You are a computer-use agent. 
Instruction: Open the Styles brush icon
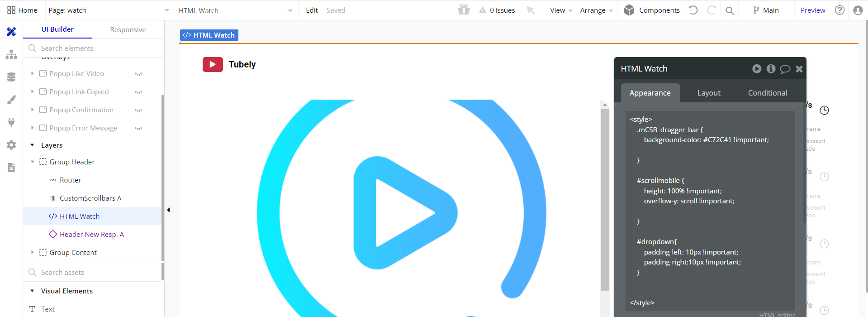[x=11, y=100]
